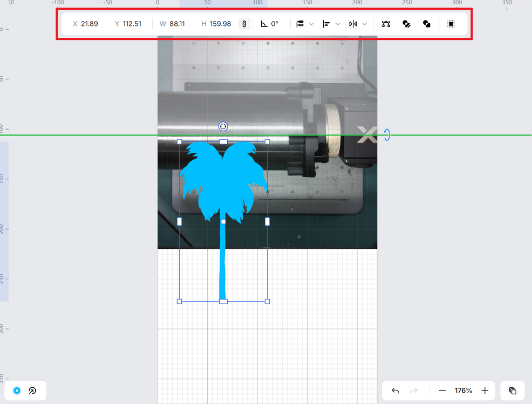
Task: Click the rotation handle above the palm tree
Action: pos(223,126)
